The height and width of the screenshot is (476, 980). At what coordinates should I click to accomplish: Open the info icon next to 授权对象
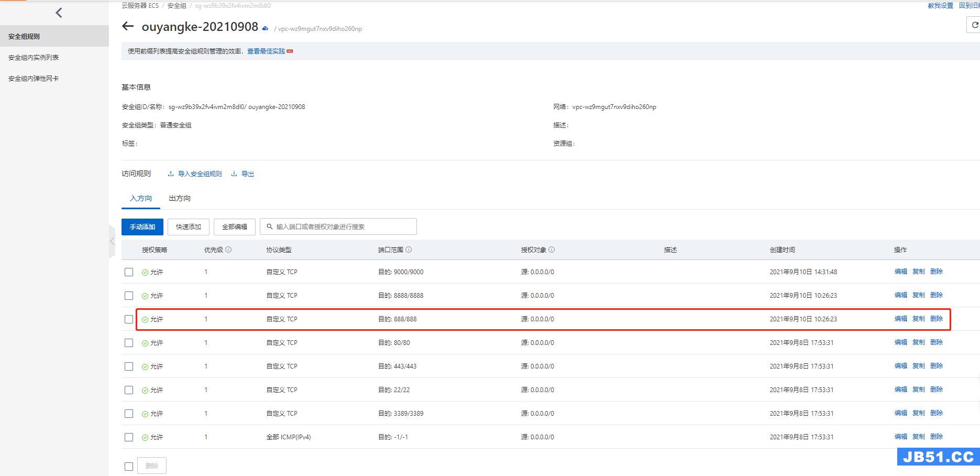552,250
